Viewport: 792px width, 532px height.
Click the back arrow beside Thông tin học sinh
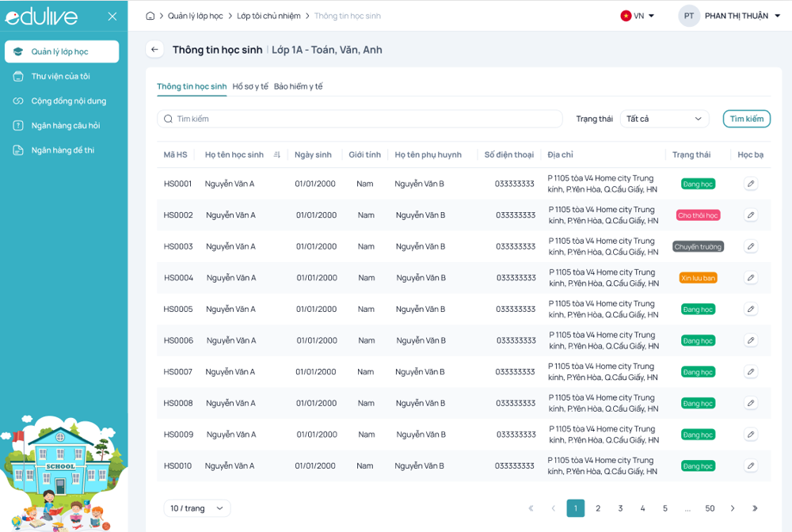154,50
